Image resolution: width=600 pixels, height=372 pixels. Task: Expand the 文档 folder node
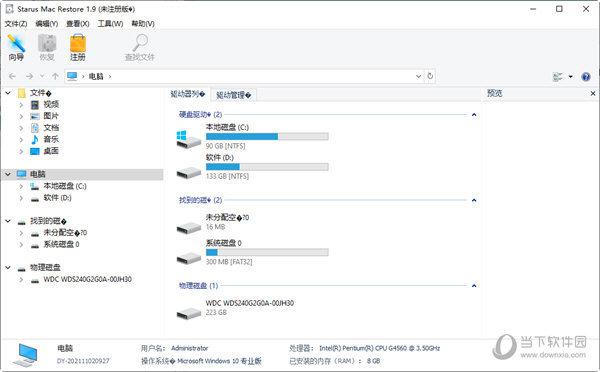pyautogui.click(x=21, y=128)
